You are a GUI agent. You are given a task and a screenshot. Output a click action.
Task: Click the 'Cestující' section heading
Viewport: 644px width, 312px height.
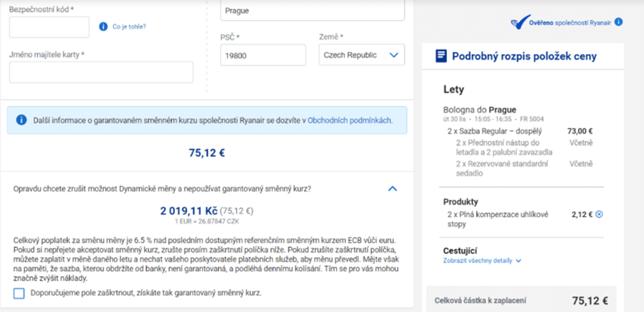tap(460, 250)
